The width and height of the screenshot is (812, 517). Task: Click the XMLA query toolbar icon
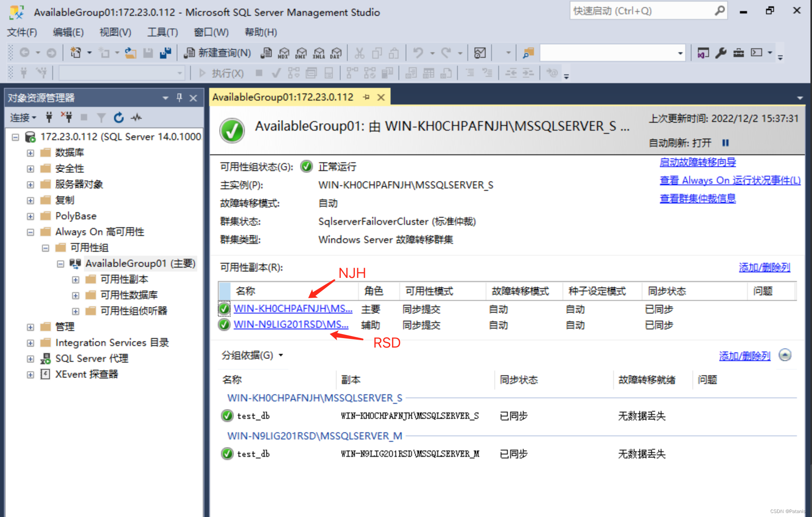pyautogui.click(x=318, y=53)
